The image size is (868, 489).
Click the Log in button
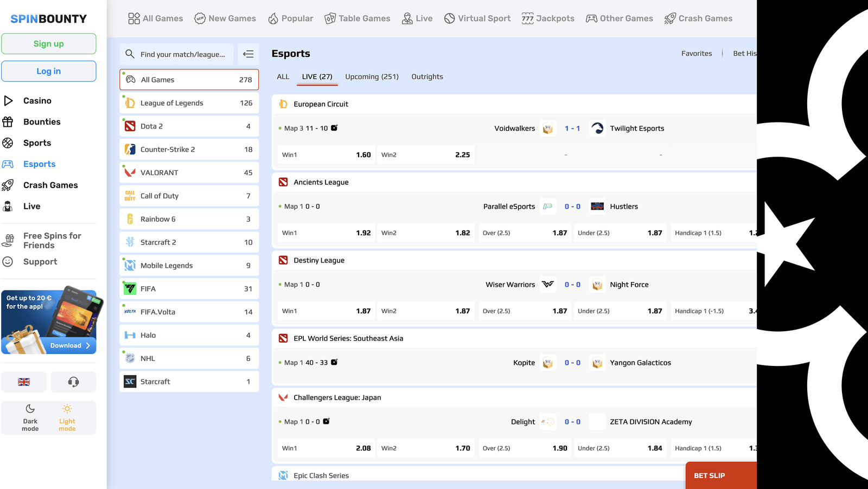49,71
